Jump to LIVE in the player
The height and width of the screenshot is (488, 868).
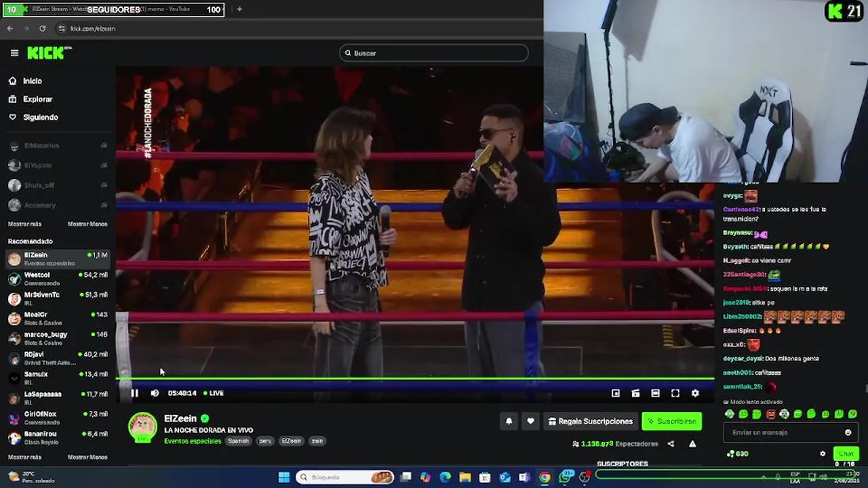click(x=214, y=393)
